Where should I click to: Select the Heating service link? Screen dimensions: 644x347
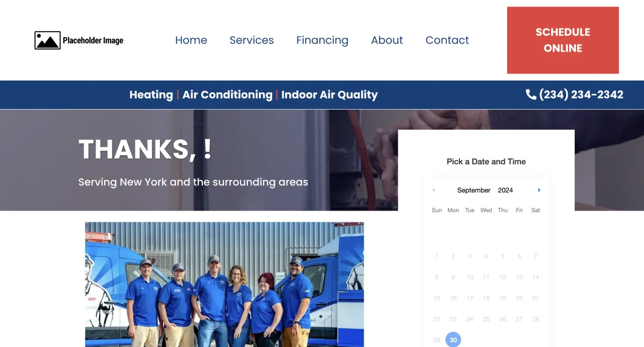click(151, 95)
